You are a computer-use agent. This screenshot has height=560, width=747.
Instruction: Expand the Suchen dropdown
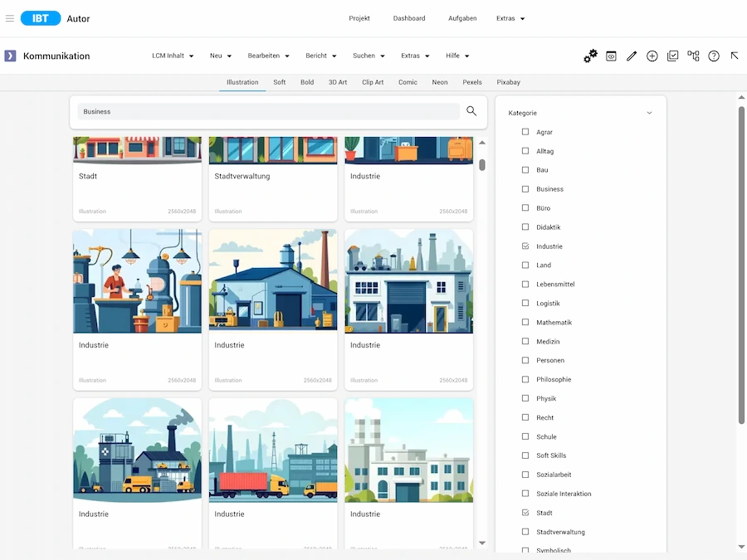[369, 56]
